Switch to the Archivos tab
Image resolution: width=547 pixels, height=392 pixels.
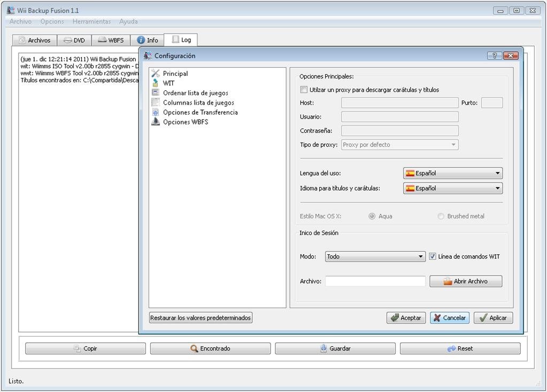[35, 41]
